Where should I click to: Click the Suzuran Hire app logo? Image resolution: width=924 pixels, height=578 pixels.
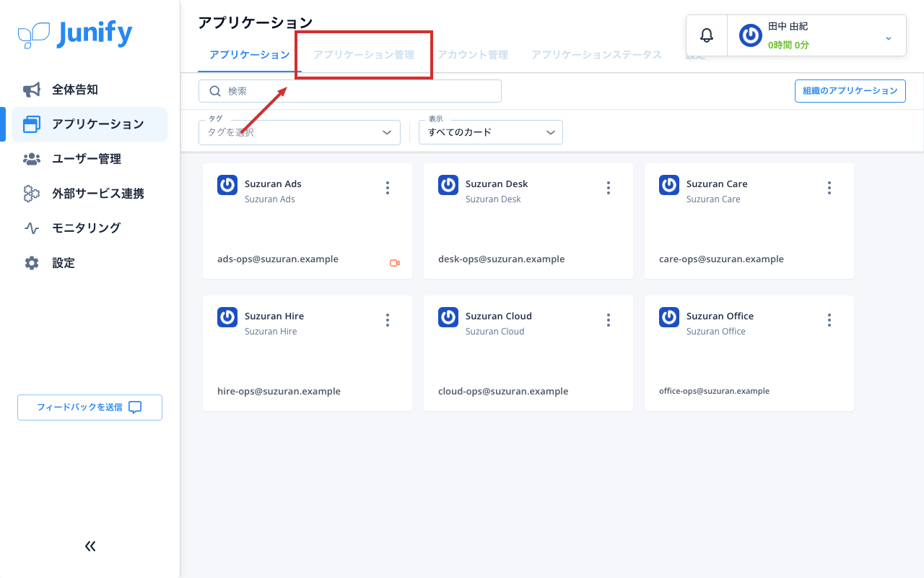(227, 317)
